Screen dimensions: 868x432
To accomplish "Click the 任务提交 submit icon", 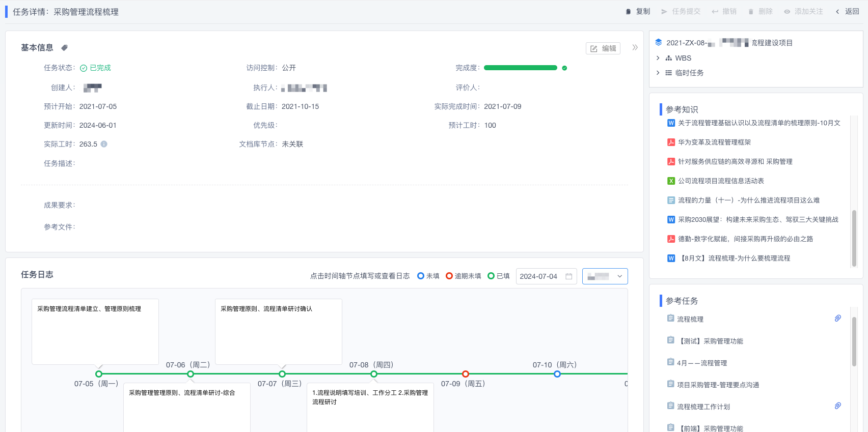I will click(664, 12).
